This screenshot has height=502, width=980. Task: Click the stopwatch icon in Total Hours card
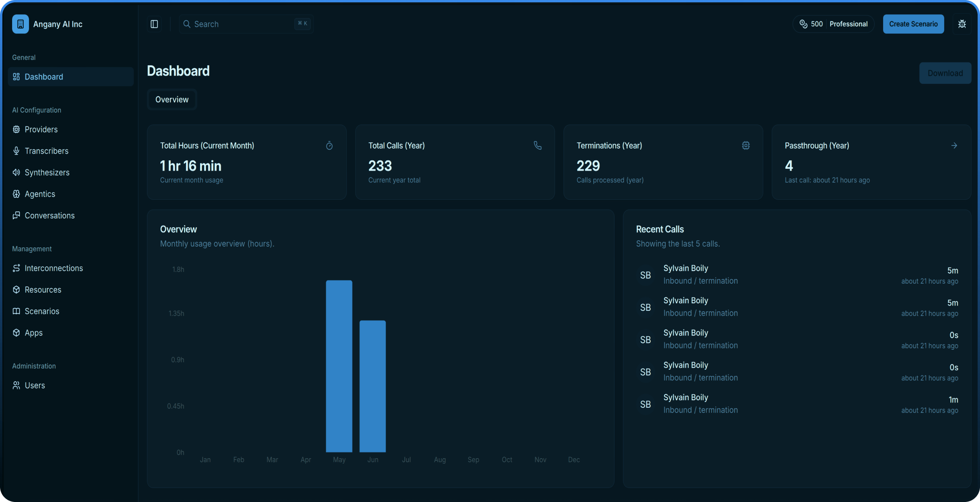(329, 146)
